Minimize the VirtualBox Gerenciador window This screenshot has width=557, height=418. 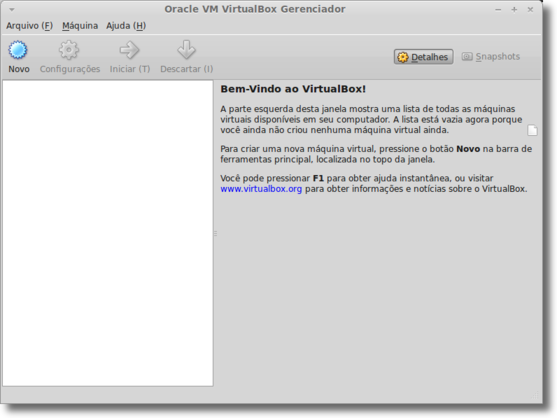click(498, 10)
